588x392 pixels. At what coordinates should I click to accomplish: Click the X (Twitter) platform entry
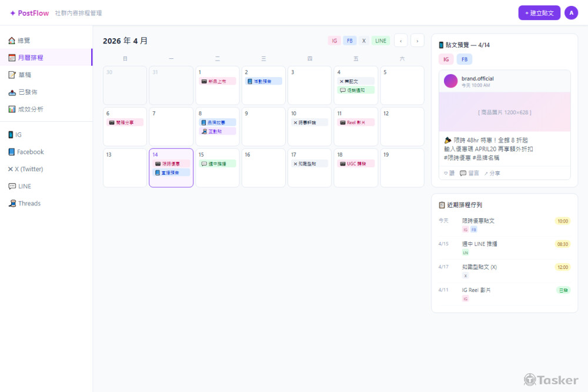25,169
